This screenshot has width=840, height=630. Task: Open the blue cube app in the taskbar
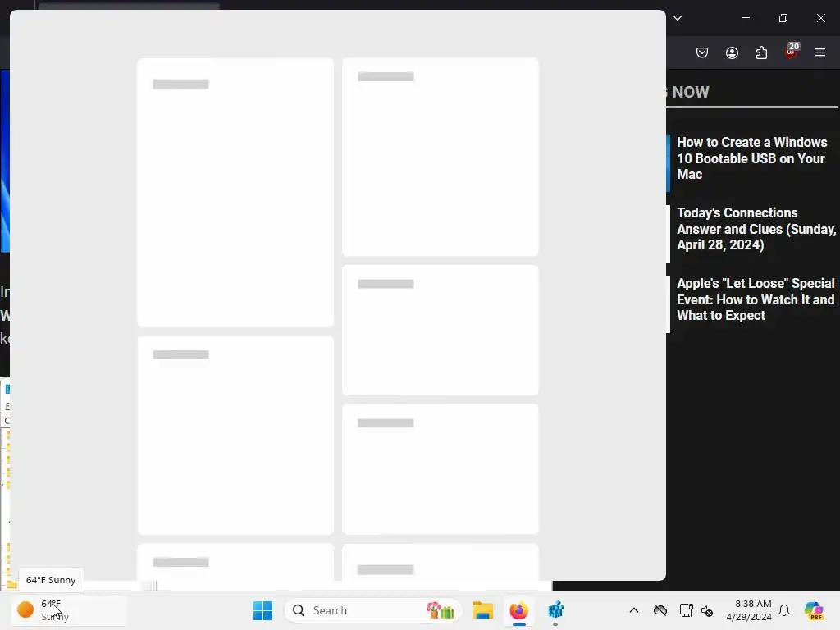[555, 610]
